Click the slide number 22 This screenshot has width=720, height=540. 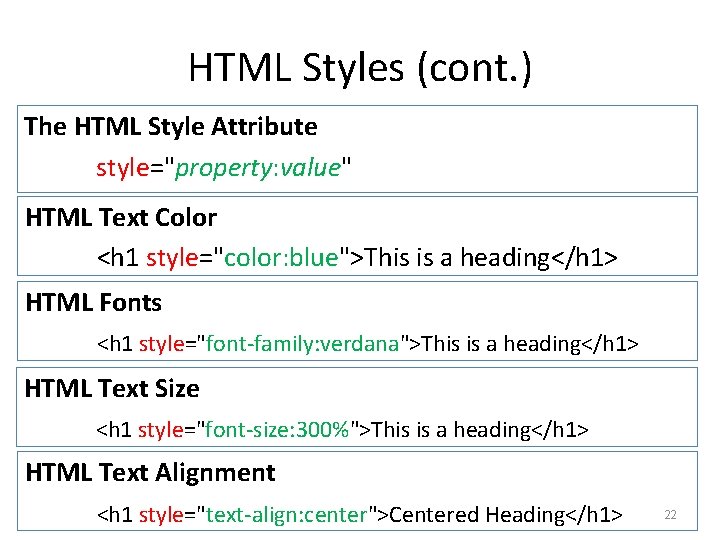coord(670,515)
